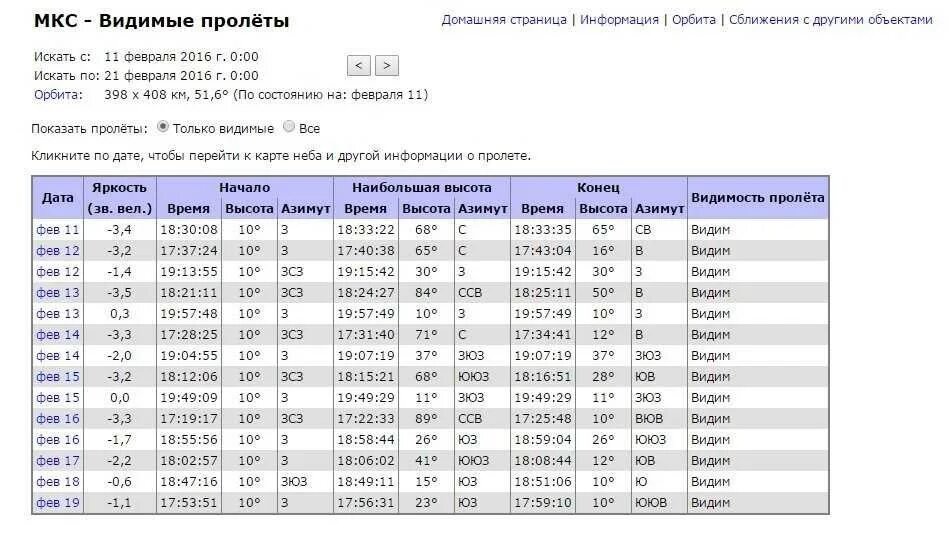Click end time 18:08:44
The image size is (951, 536).
click(543, 461)
